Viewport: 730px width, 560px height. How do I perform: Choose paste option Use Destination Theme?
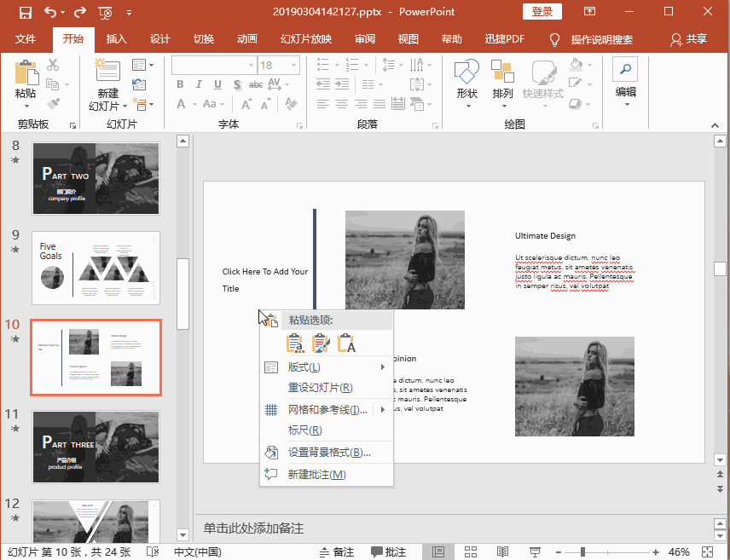click(x=295, y=344)
